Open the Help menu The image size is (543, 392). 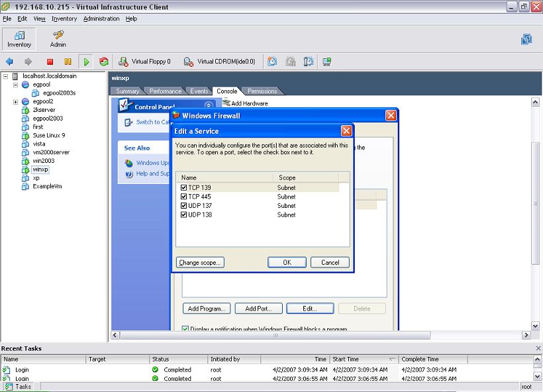pos(131,19)
